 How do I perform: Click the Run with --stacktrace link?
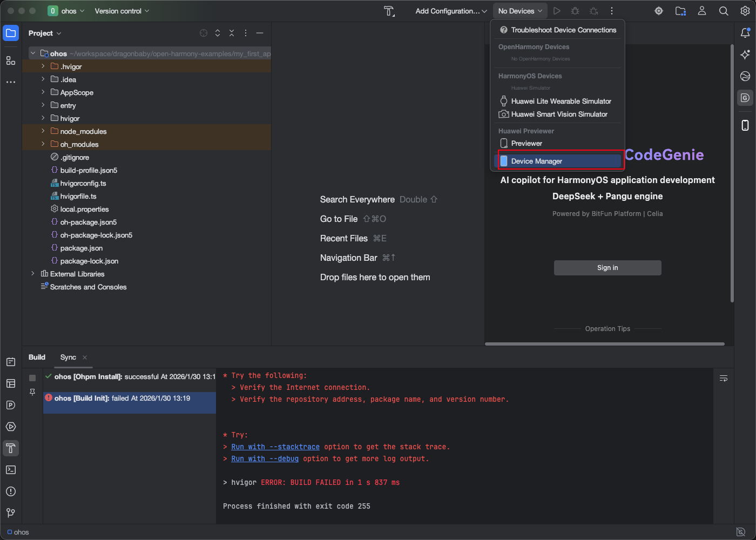point(275,447)
